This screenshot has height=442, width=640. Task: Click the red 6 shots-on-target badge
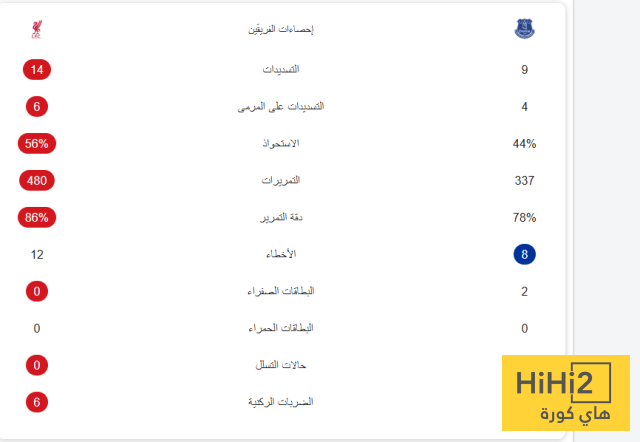pos(37,107)
